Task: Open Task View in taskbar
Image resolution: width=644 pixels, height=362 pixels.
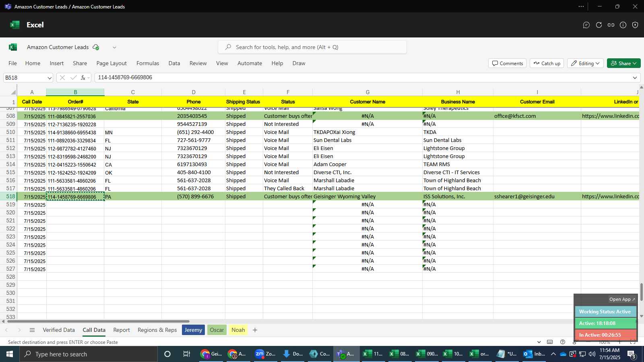Action: (186, 354)
